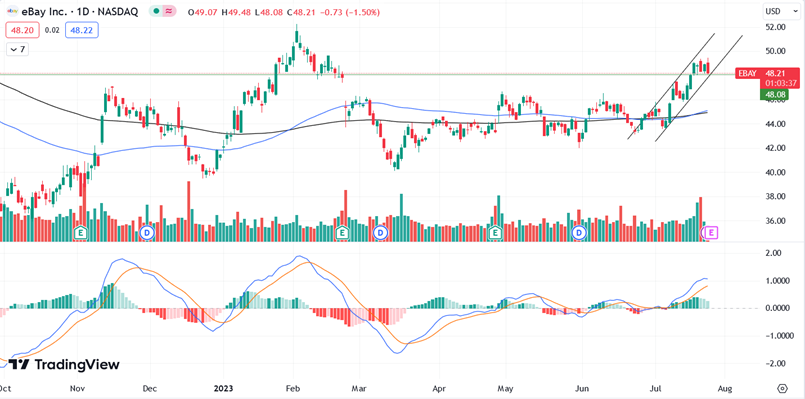Click the 50.00 price axis label
This screenshot has height=399, width=805.
775,51
